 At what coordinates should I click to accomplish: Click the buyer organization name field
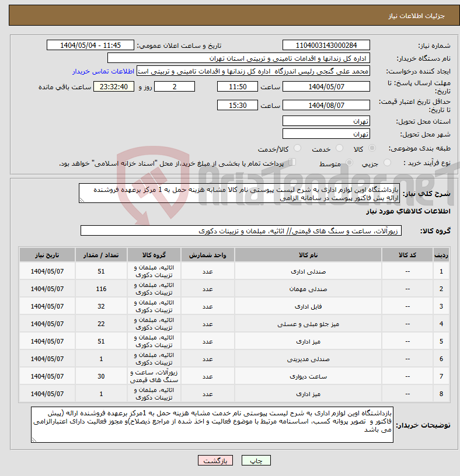pos(239,58)
